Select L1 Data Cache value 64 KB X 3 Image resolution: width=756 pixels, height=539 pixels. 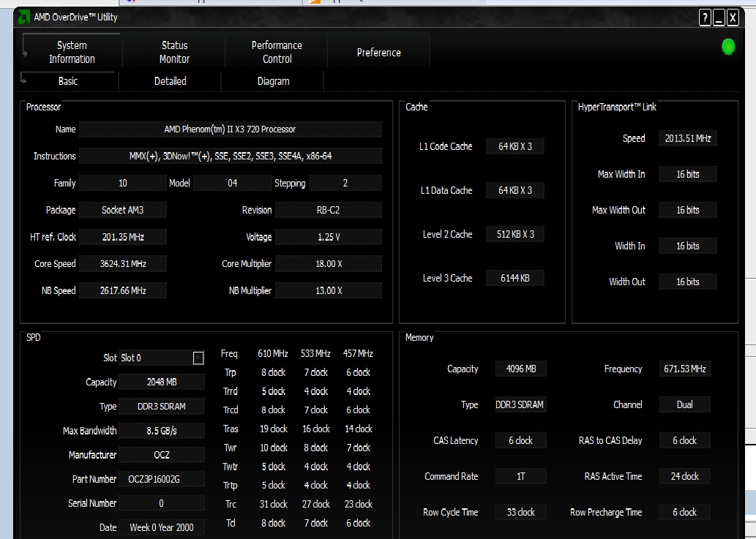point(515,190)
